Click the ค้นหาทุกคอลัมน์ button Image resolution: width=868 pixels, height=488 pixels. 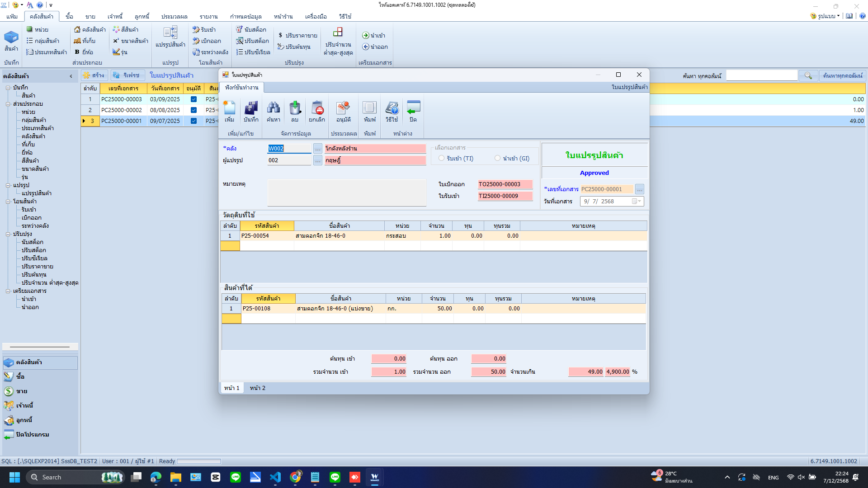[843, 75]
